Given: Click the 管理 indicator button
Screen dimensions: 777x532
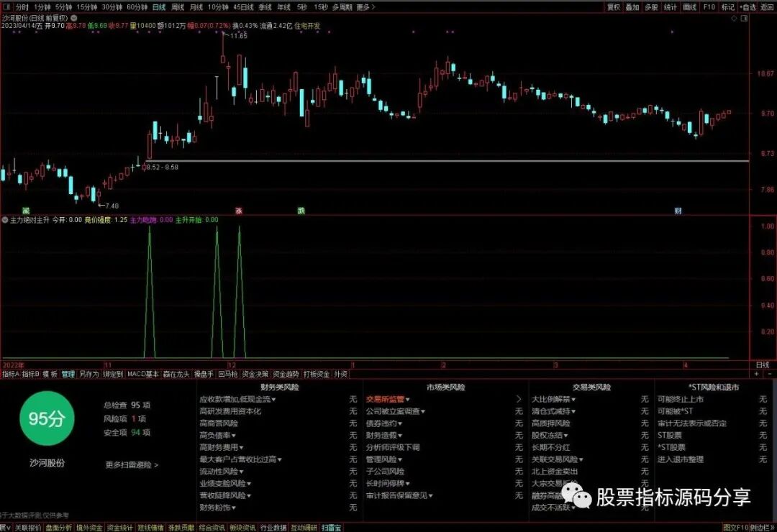Looking at the screenshot, I should (x=68, y=375).
